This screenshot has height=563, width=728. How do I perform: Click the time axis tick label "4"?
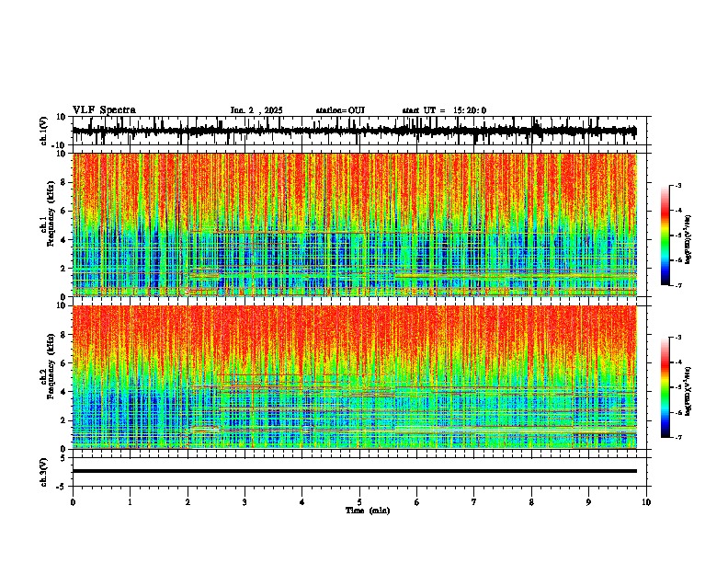pos(302,502)
